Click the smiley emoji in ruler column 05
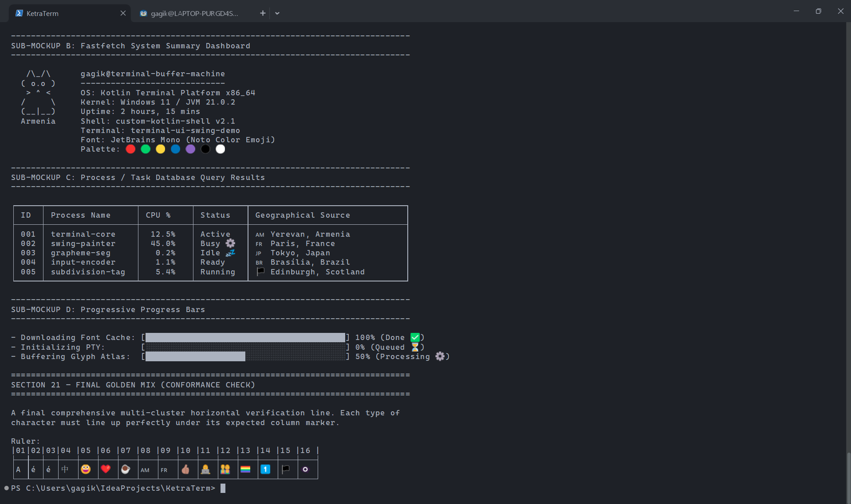The height and width of the screenshot is (504, 851). click(86, 469)
